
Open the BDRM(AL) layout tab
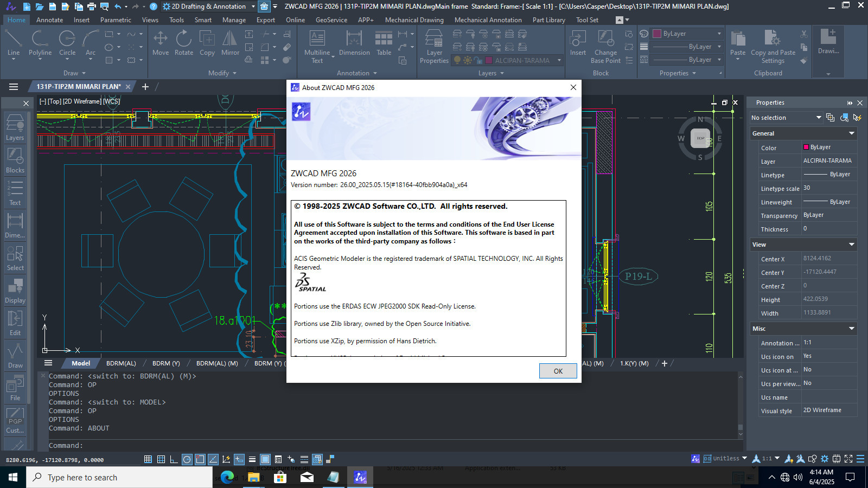pos(121,363)
